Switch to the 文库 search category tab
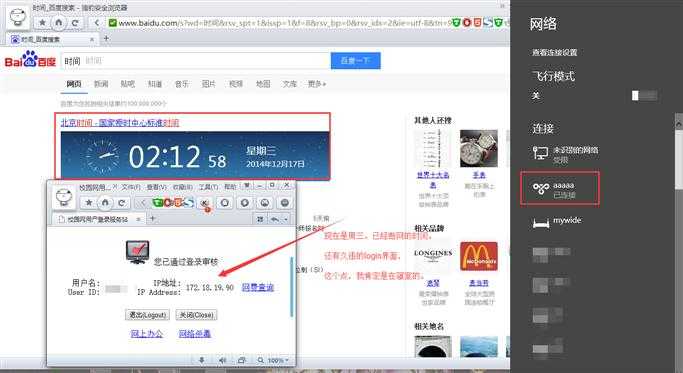Image resolution: width=683 pixels, height=373 pixels. 290,84
